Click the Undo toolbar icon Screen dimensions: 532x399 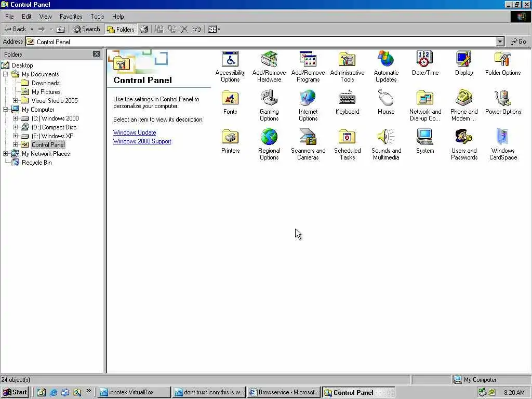tap(196, 29)
